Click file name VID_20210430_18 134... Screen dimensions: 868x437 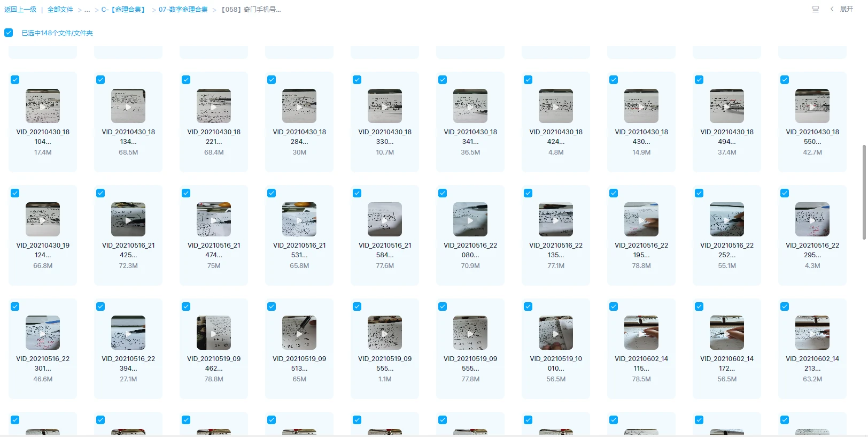(128, 137)
